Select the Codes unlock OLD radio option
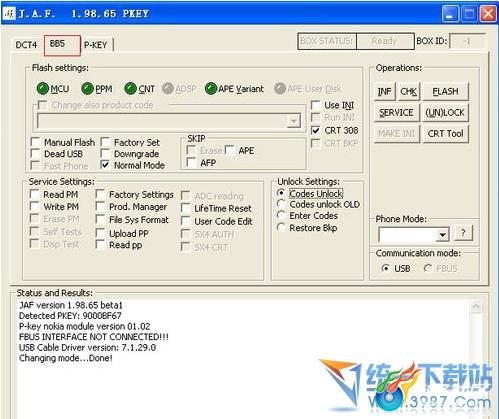The image size is (499, 419). 281,204
